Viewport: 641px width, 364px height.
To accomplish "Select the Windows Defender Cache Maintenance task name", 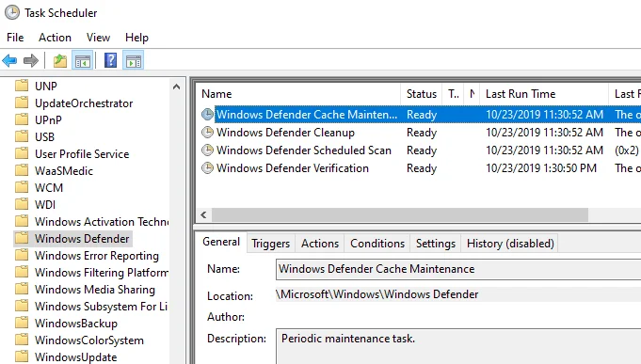I will (x=307, y=115).
